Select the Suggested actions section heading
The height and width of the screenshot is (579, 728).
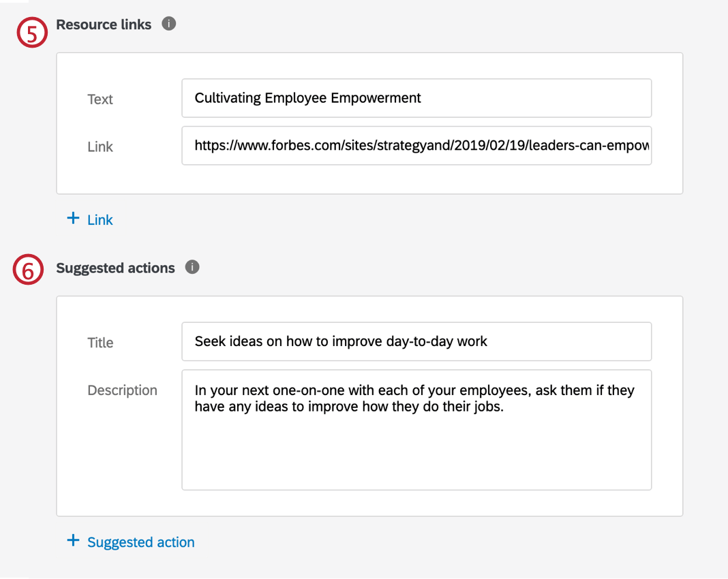(116, 268)
